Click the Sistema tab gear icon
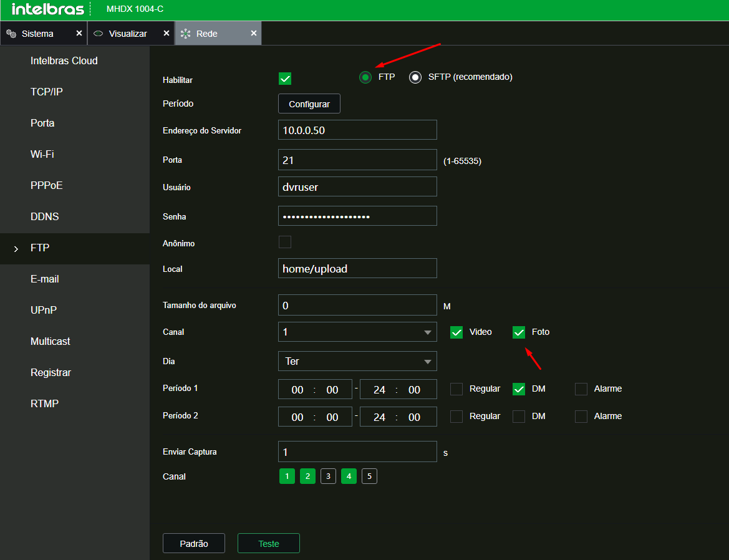The image size is (729, 560). pyautogui.click(x=11, y=34)
